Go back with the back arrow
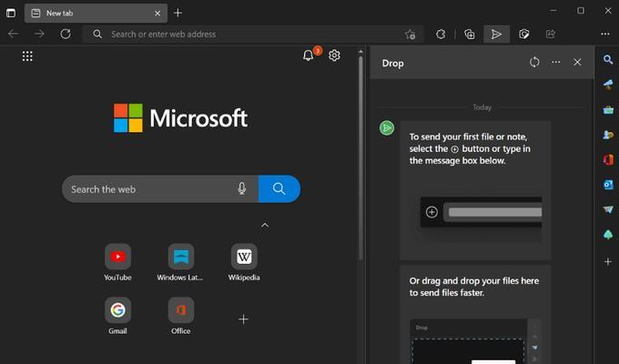This screenshot has height=364, width=619. tap(13, 34)
